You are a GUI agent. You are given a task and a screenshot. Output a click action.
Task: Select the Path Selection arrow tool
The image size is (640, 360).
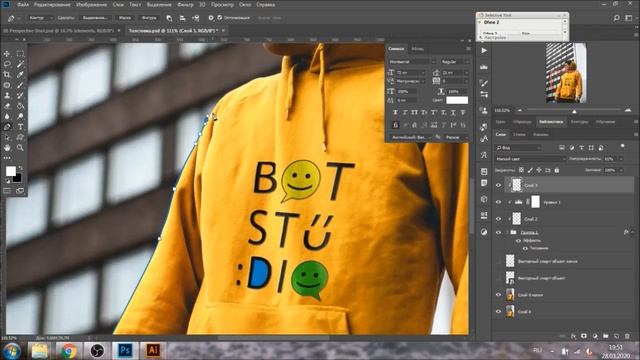pyautogui.click(x=7, y=138)
